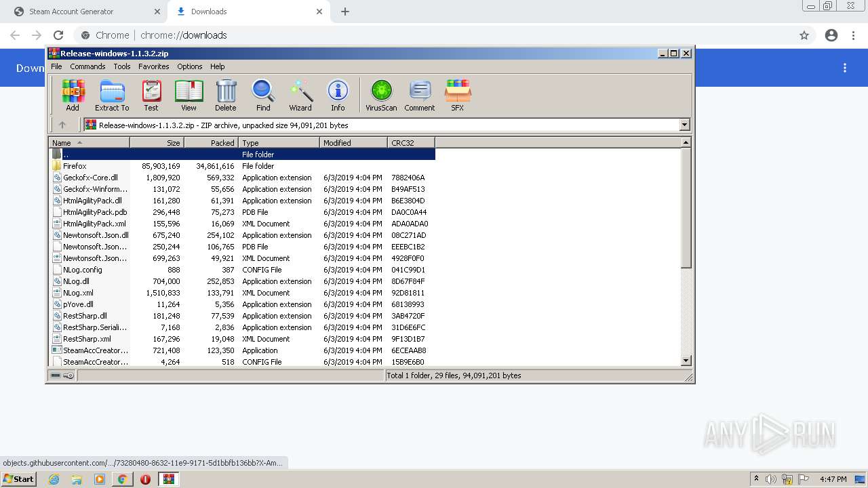This screenshot has width=868, height=488.
Task: Open the Favorites menu
Action: [x=154, y=66]
